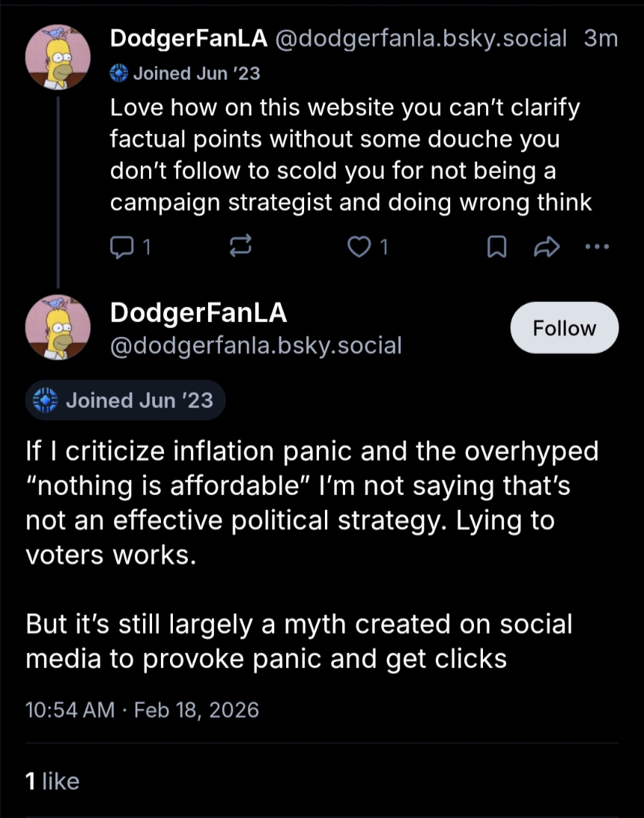Image resolution: width=644 pixels, height=818 pixels.
Task: Click the 3m timestamp on top post
Action: [601, 38]
